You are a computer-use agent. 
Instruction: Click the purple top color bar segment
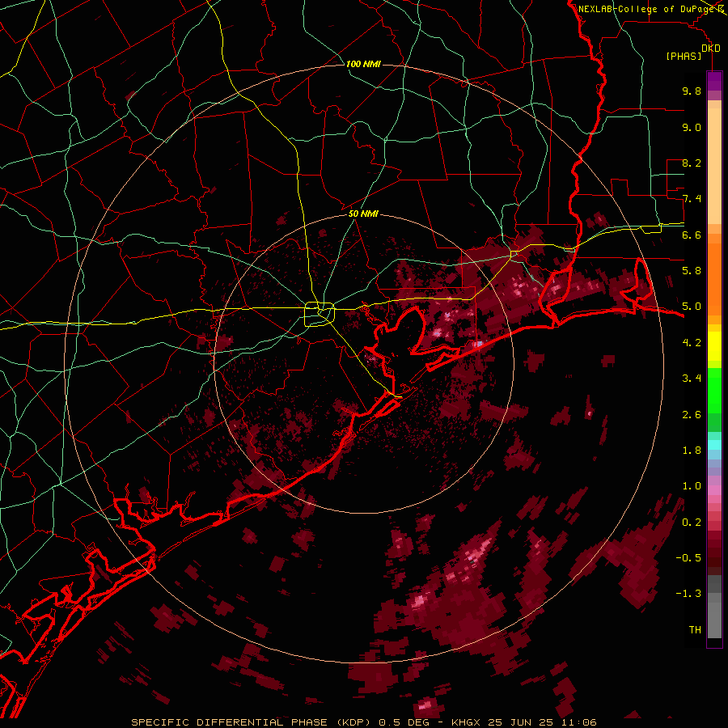(x=714, y=81)
